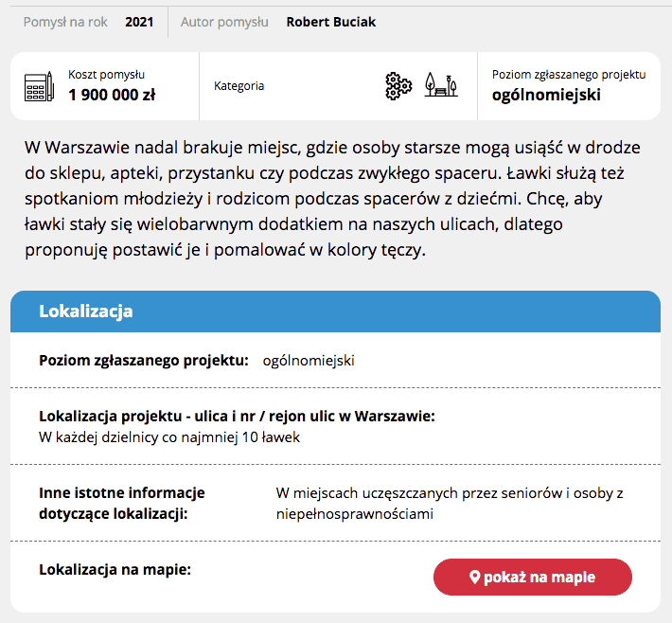Click the year 2021 value

(139, 22)
